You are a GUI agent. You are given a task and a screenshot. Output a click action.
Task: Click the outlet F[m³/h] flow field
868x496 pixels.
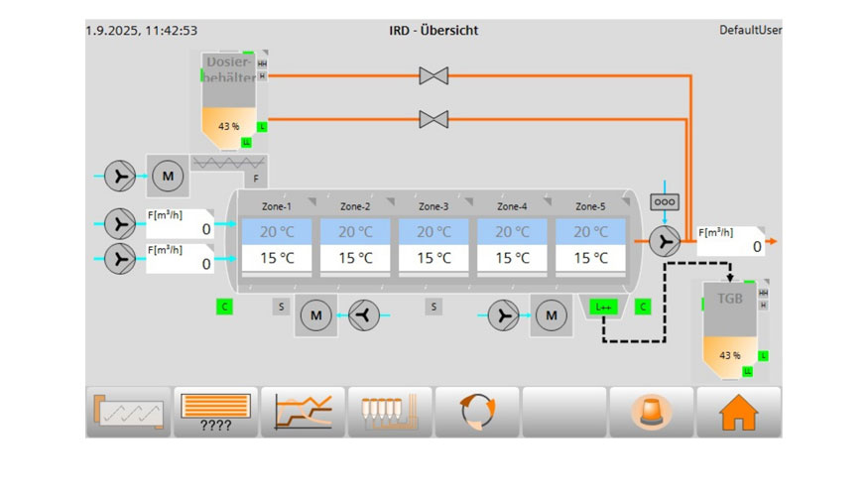(x=731, y=241)
